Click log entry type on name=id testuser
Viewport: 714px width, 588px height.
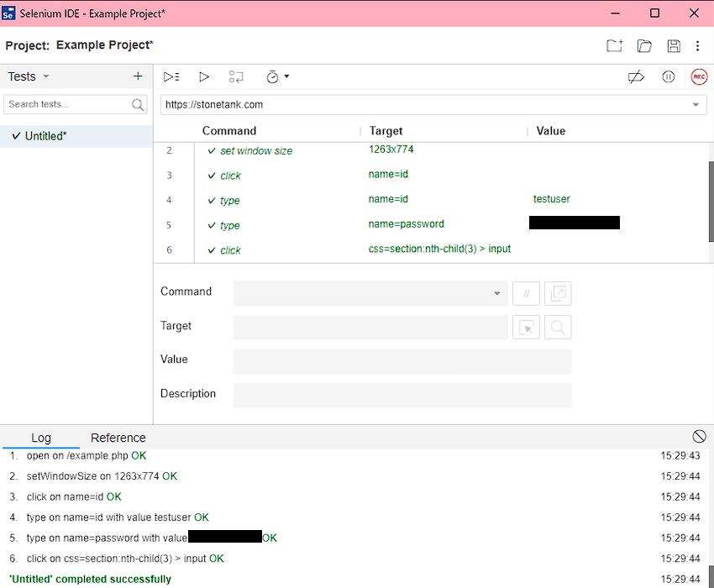click(x=118, y=517)
